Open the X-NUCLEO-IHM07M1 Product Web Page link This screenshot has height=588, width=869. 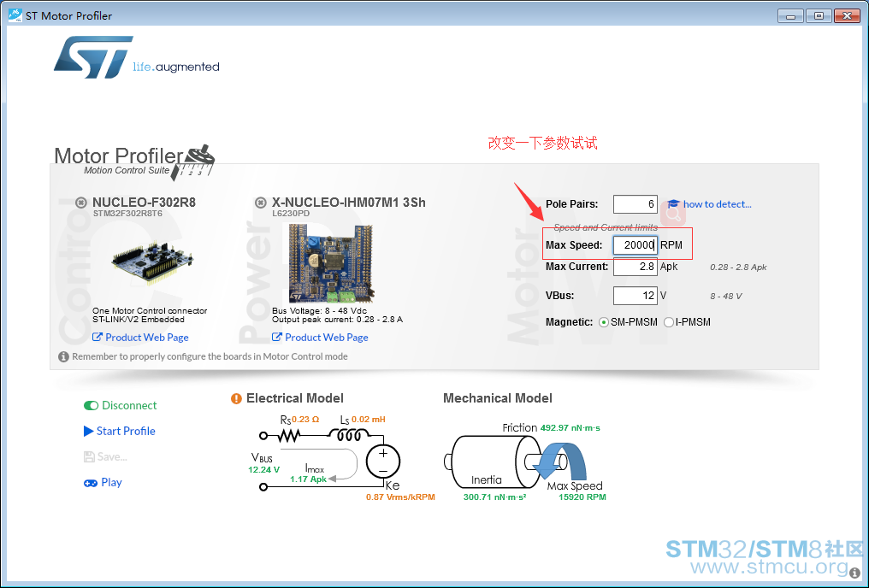coord(327,338)
